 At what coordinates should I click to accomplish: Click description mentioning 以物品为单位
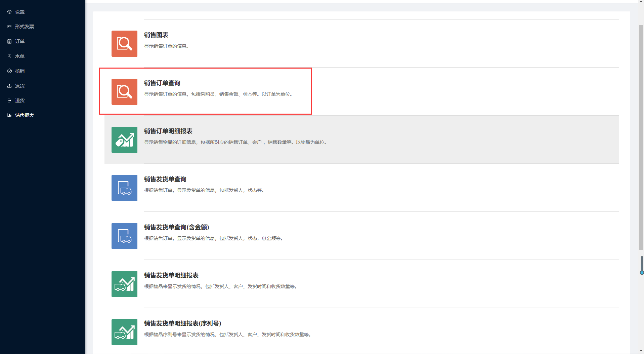235,142
